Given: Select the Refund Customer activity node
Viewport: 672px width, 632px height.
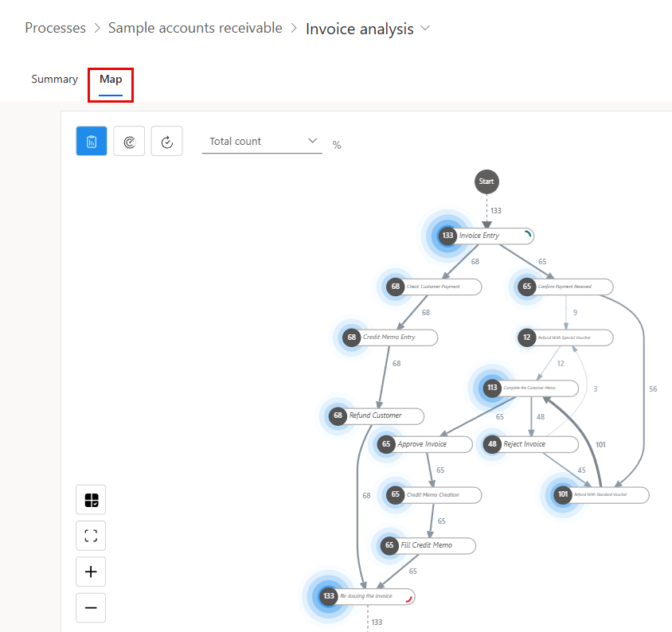Looking at the screenshot, I should tap(377, 415).
